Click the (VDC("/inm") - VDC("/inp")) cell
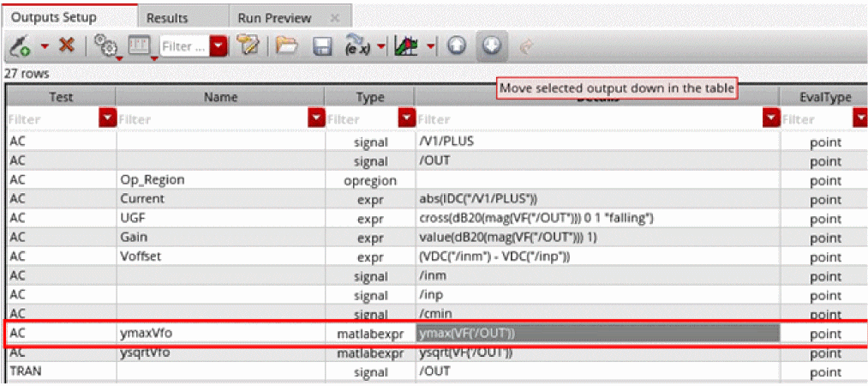The image size is (868, 386). [598, 257]
